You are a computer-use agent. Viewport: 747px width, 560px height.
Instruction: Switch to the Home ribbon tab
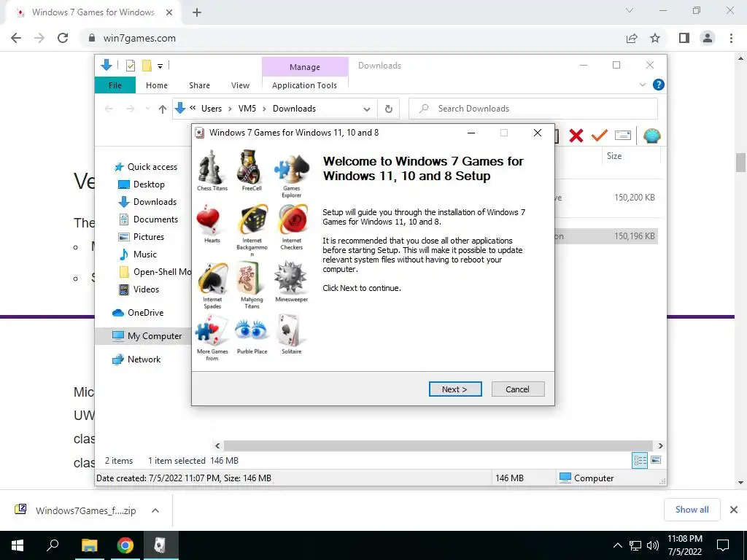[x=157, y=85]
